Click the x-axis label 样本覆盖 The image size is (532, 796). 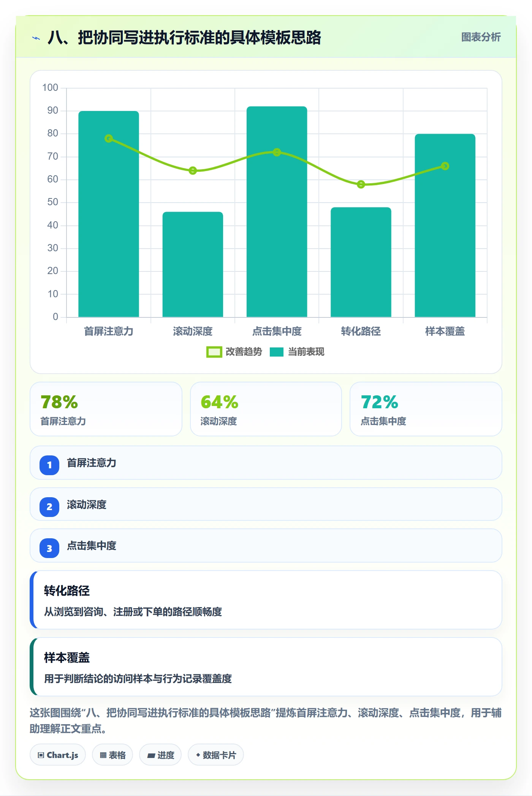click(445, 331)
